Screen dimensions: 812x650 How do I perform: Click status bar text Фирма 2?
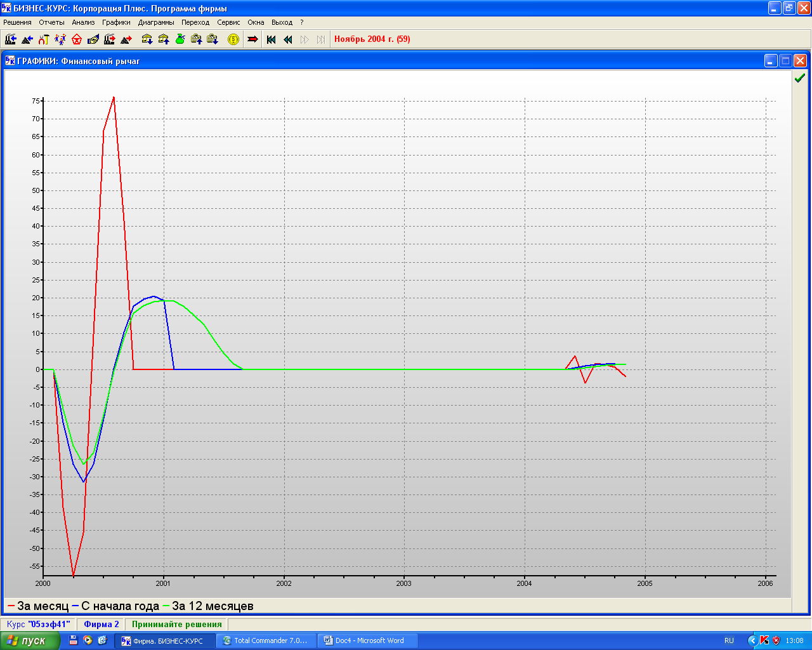[101, 624]
